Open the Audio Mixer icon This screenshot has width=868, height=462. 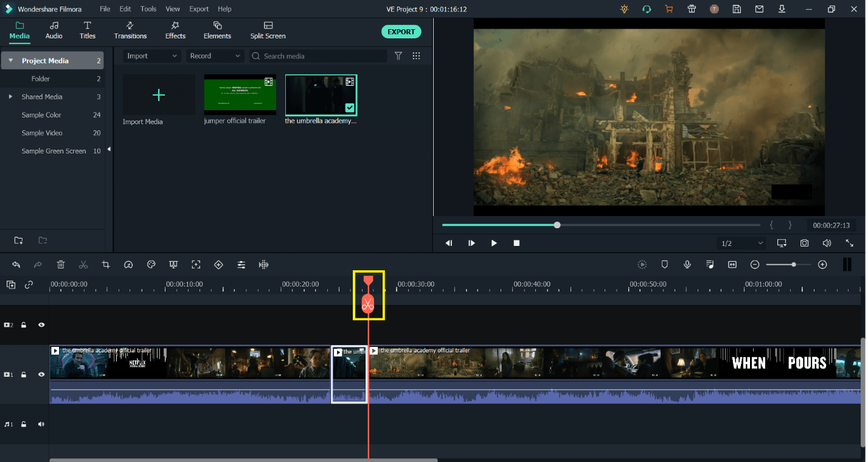[x=710, y=265]
